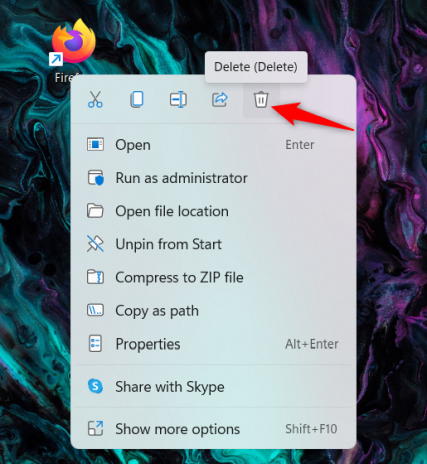
Task: Click the Share icon in context menu
Action: [220, 99]
